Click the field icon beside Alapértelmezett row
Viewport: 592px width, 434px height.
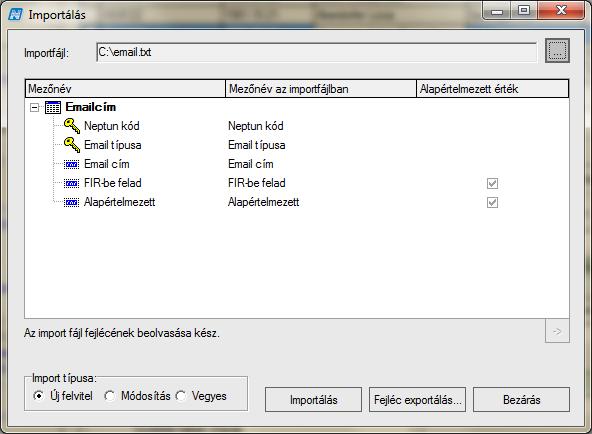(x=71, y=203)
